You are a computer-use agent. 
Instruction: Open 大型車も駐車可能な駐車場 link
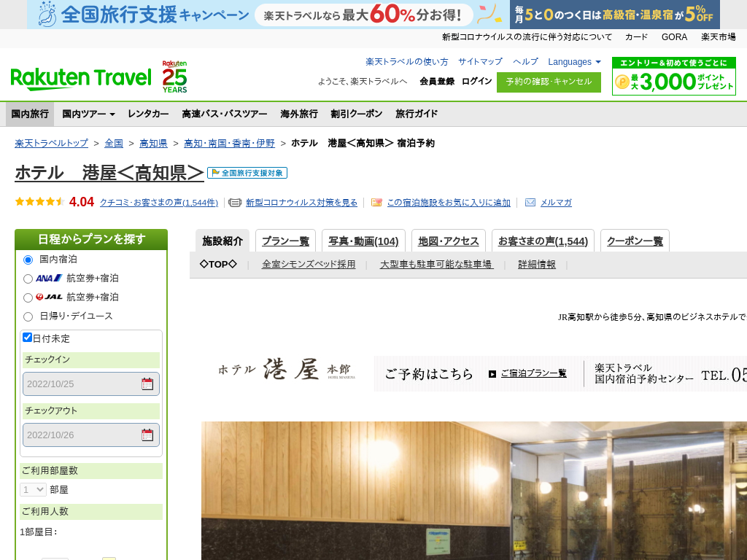pos(436,264)
